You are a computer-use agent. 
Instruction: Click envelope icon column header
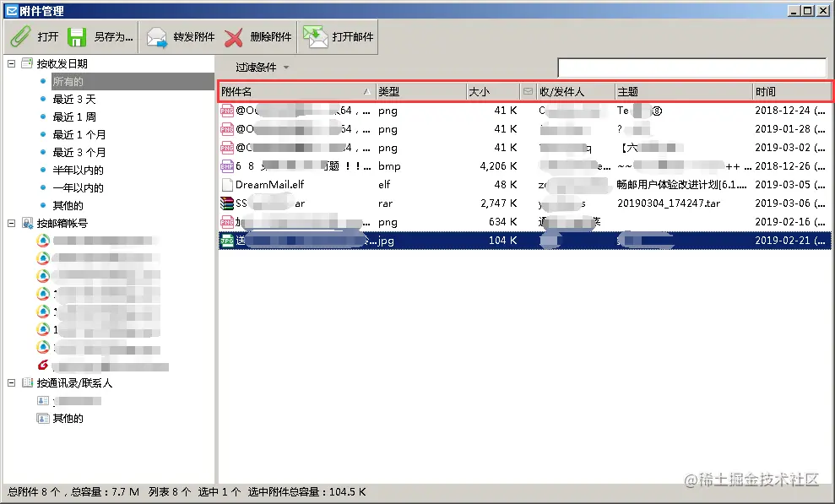point(528,91)
